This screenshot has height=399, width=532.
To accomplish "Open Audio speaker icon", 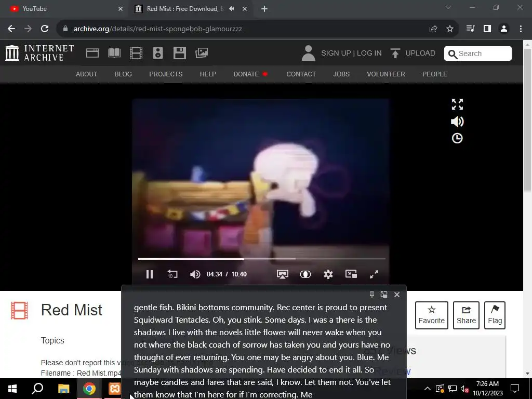I will pos(158,53).
